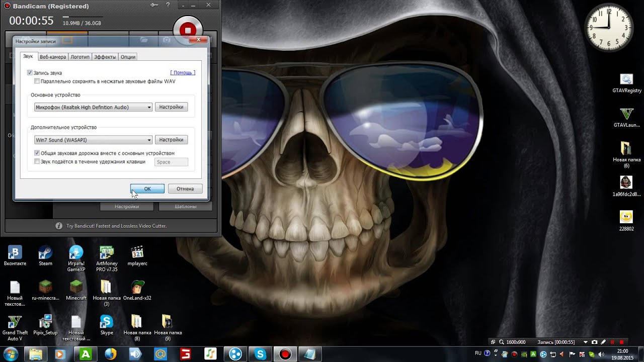Switch to Звук tab
The image size is (644, 362).
coord(28,56)
